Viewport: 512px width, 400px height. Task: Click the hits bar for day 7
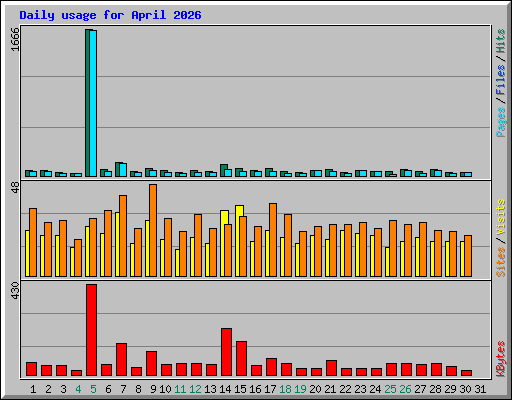tap(118, 169)
